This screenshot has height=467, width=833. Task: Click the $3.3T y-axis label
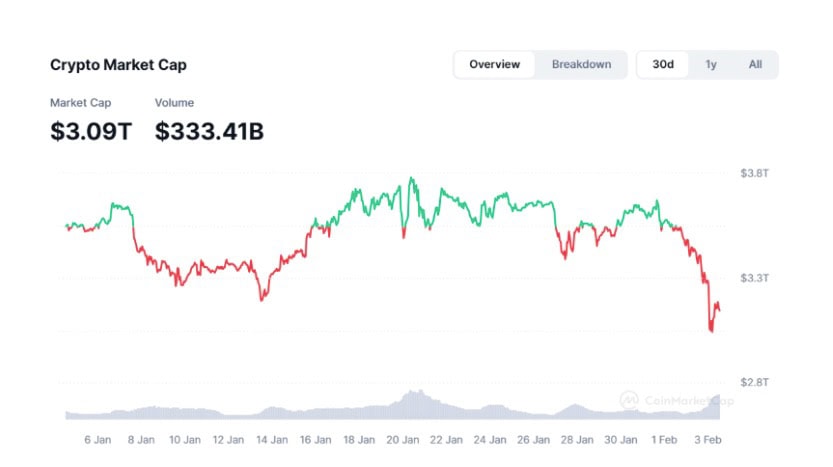click(x=754, y=277)
